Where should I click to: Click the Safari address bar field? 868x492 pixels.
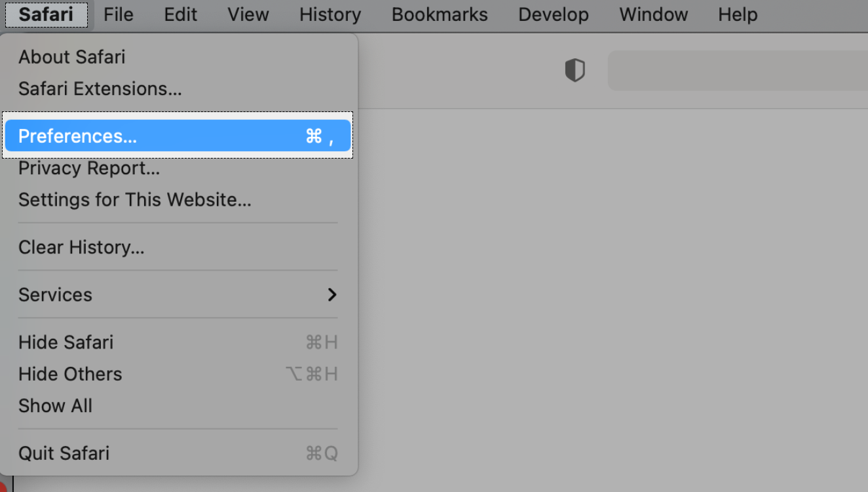point(738,71)
